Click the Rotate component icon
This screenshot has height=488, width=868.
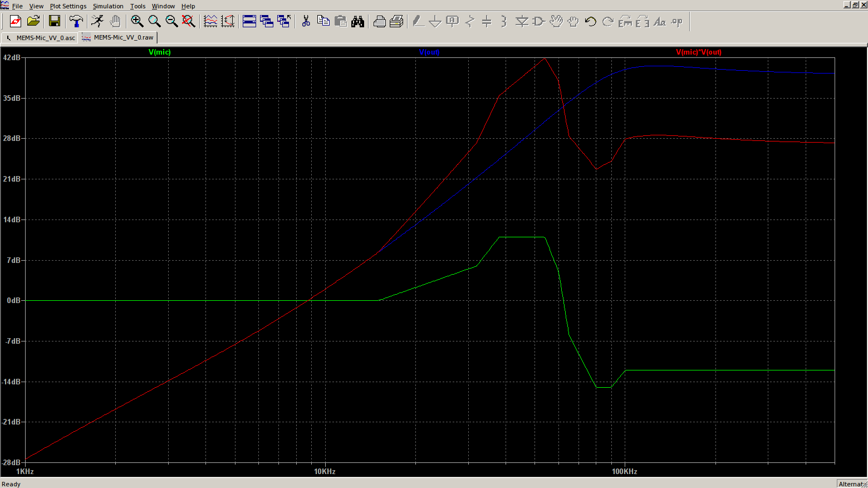pos(625,21)
